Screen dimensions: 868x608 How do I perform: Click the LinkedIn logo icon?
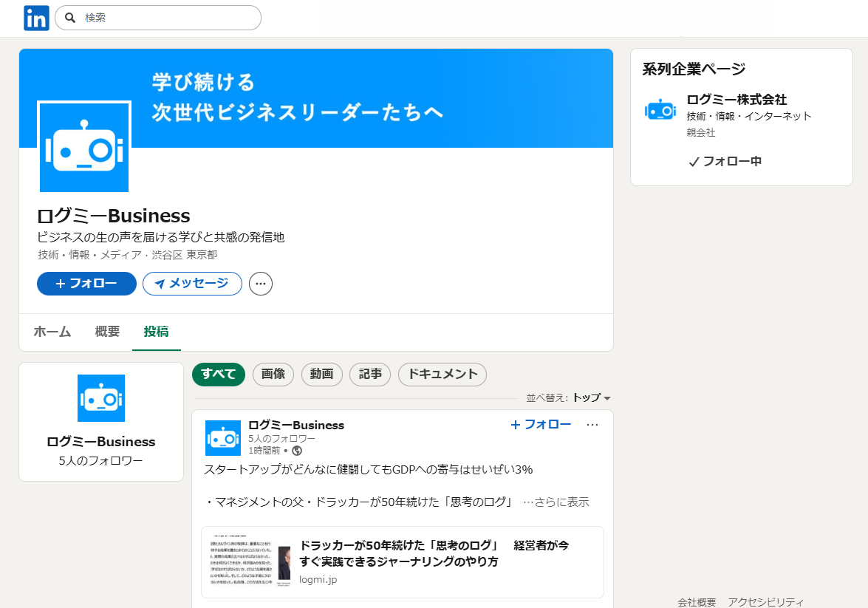[x=36, y=18]
